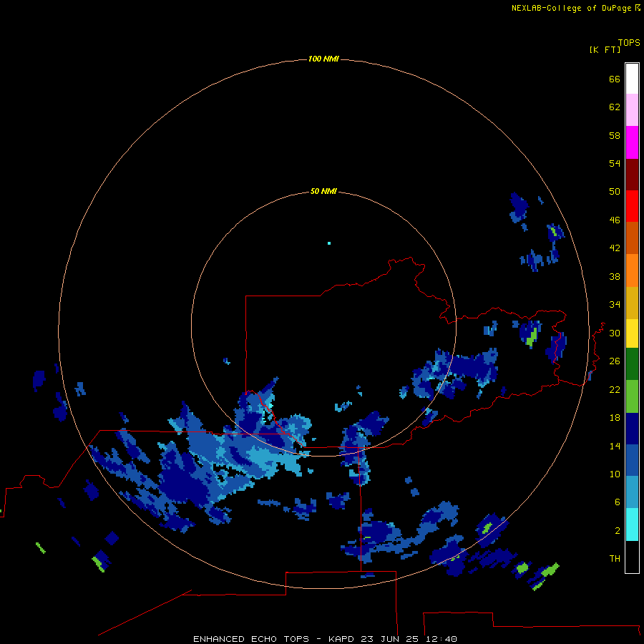
Task: Click the dark red 54 kft legend swatch
Action: click(632, 174)
